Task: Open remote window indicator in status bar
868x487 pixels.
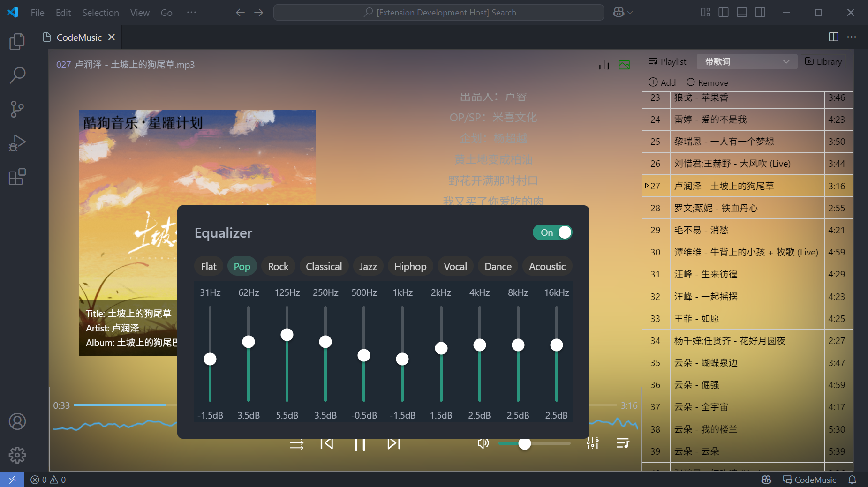Action: click(x=12, y=480)
